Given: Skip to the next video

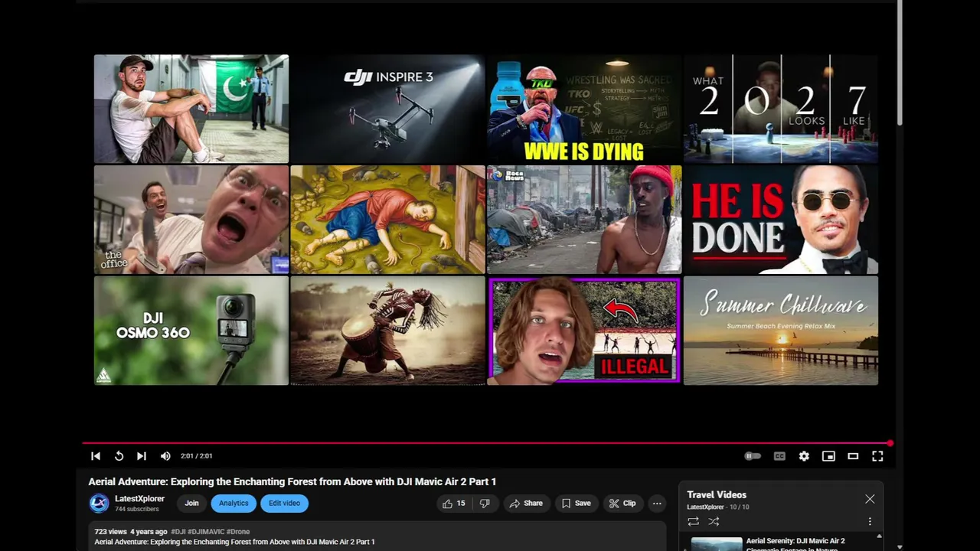Looking at the screenshot, I should [142, 456].
